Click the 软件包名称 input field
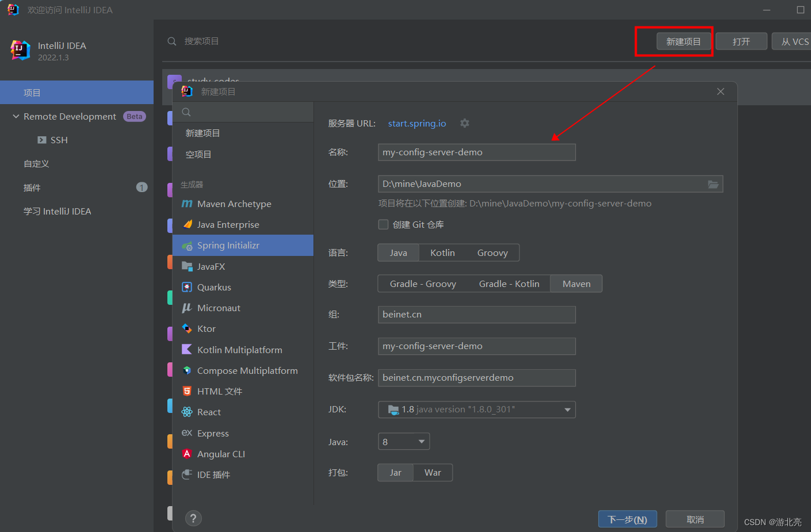 [x=477, y=377]
